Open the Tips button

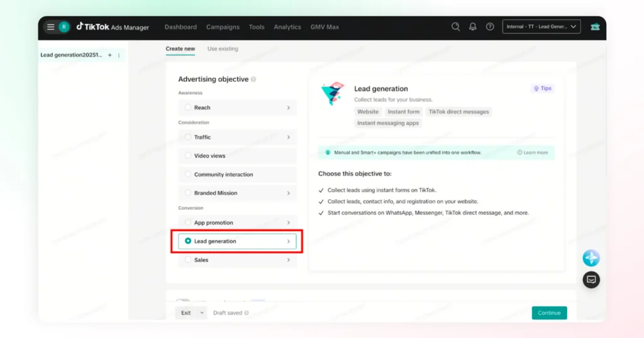543,89
